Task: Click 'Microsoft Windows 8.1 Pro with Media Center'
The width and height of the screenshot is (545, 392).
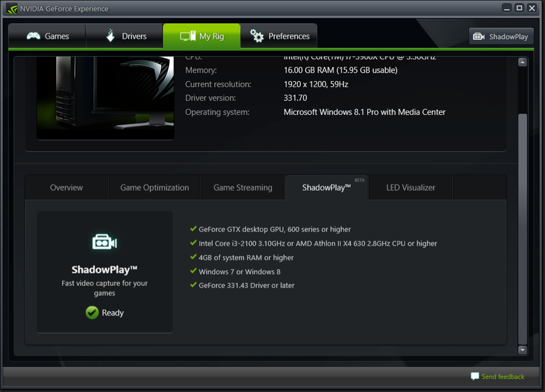Action: coord(364,112)
